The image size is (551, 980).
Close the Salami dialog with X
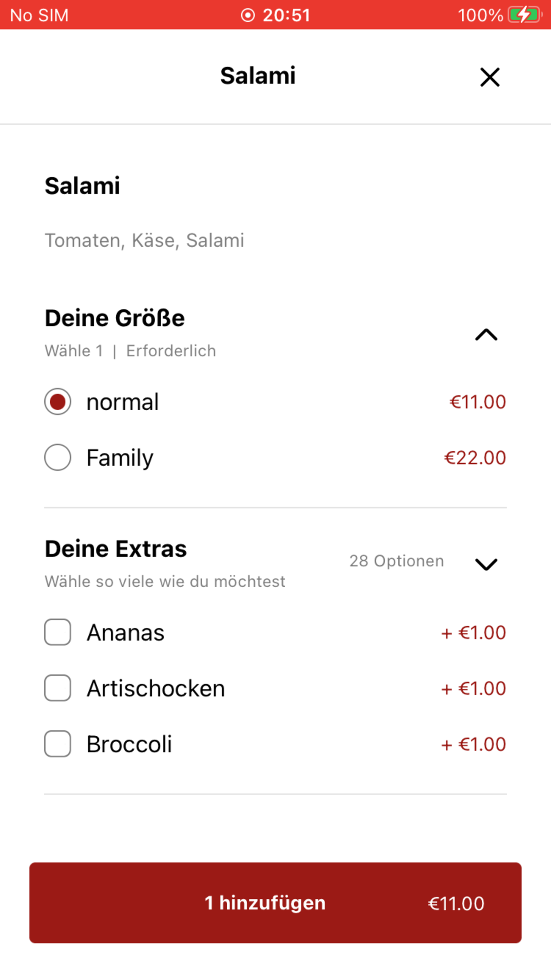pyautogui.click(x=489, y=77)
